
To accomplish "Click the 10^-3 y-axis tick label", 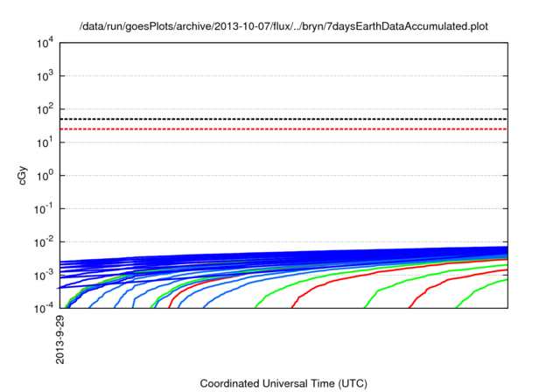I will (x=42, y=276).
